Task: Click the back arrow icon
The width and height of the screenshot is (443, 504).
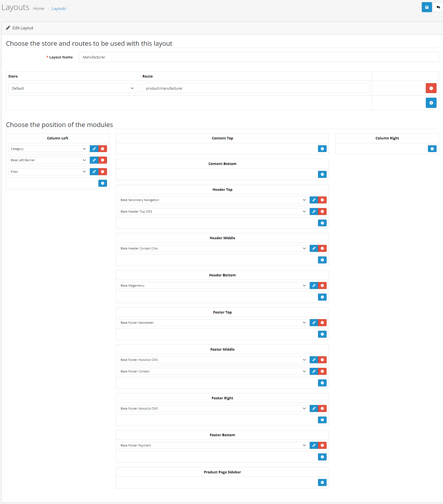Action: click(x=438, y=7)
